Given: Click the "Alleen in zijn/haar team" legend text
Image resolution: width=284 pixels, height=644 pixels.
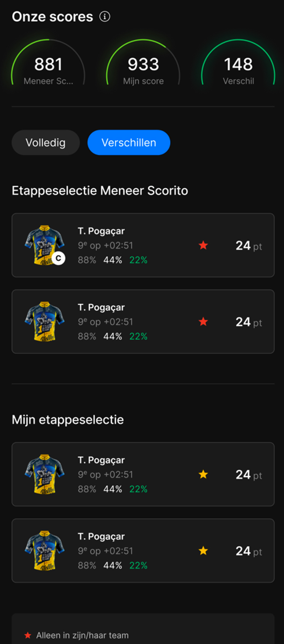Looking at the screenshot, I should coord(82,635).
